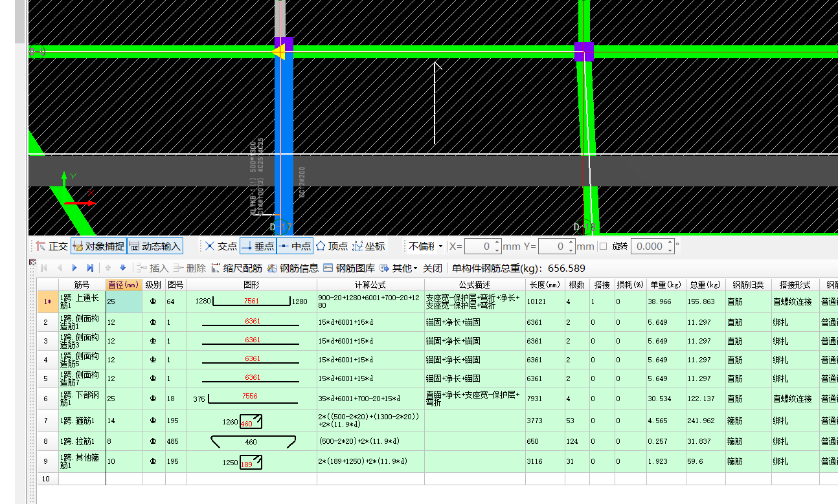Click the Y= offset input field
This screenshot has width=838, height=504.
pos(552,247)
